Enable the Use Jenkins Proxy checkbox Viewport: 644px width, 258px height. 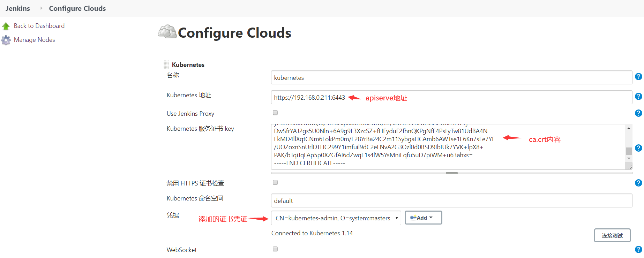(x=275, y=113)
